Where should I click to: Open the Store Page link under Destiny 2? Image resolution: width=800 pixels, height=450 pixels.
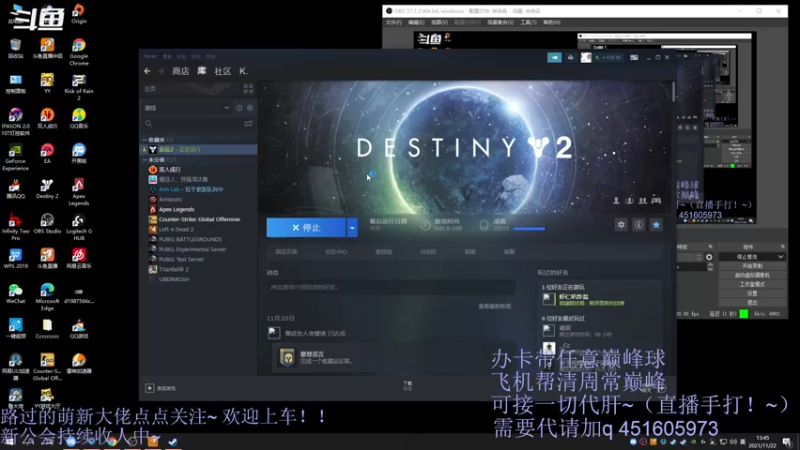tap(286, 252)
